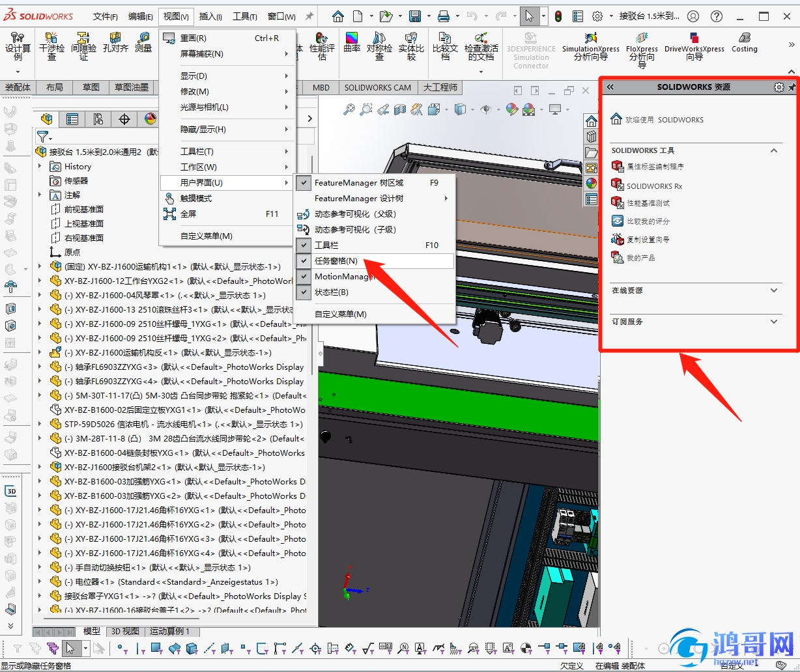Choose 全屏 full screen in the View menu
Image resolution: width=800 pixels, height=672 pixels.
click(227, 214)
